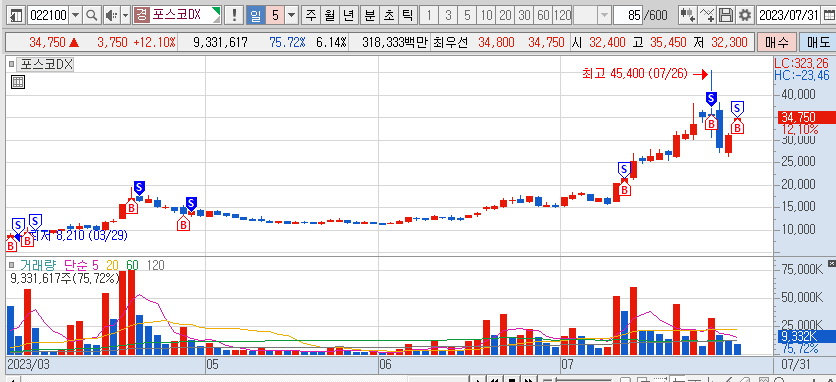
Task: Click the exclamation mark info icon
Action: [234, 15]
